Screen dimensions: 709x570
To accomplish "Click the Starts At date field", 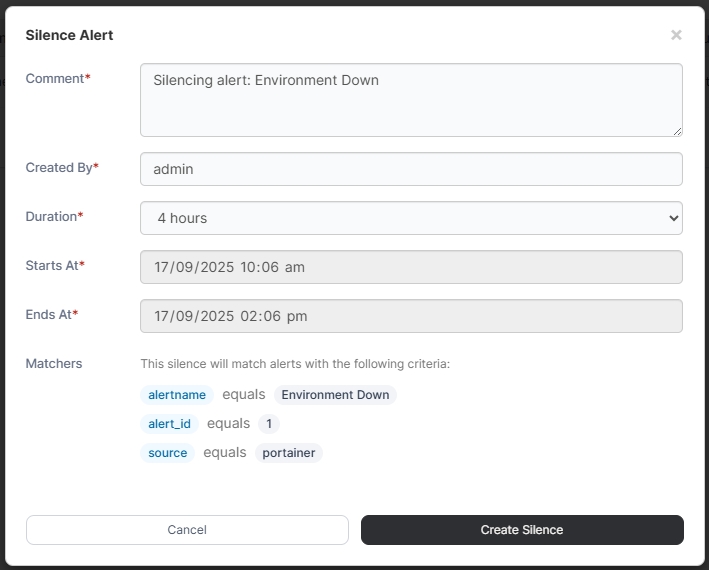I will tap(411, 267).
